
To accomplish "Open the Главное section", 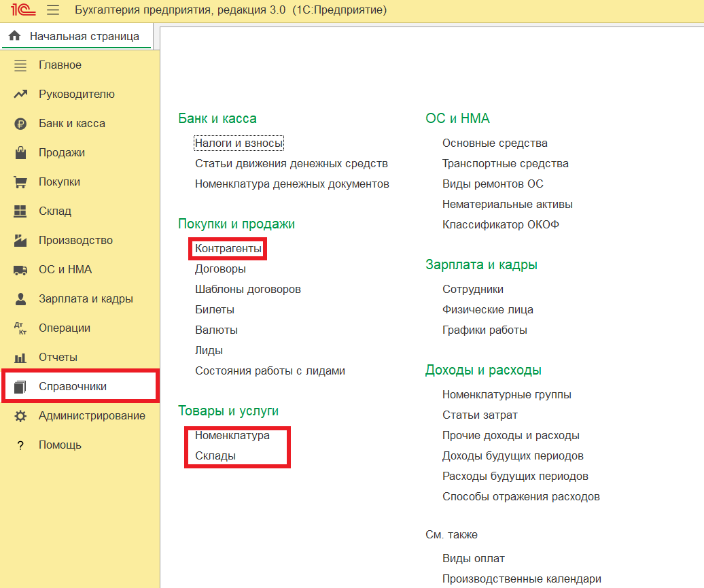I will pos(60,65).
